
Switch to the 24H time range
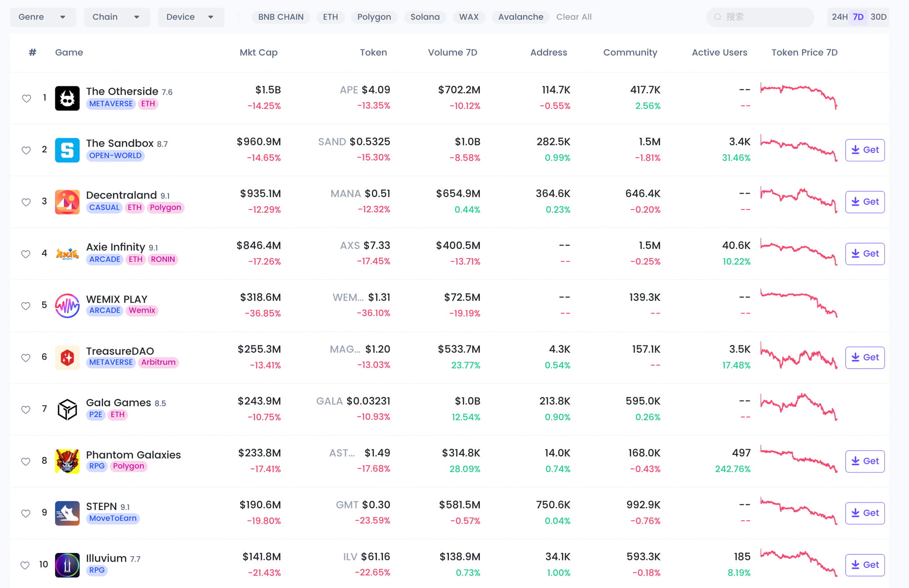tap(839, 17)
